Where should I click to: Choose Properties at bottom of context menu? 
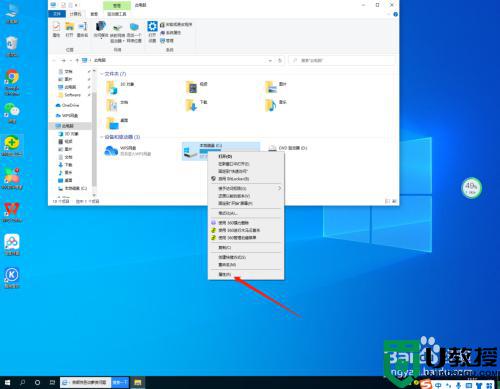(225, 274)
